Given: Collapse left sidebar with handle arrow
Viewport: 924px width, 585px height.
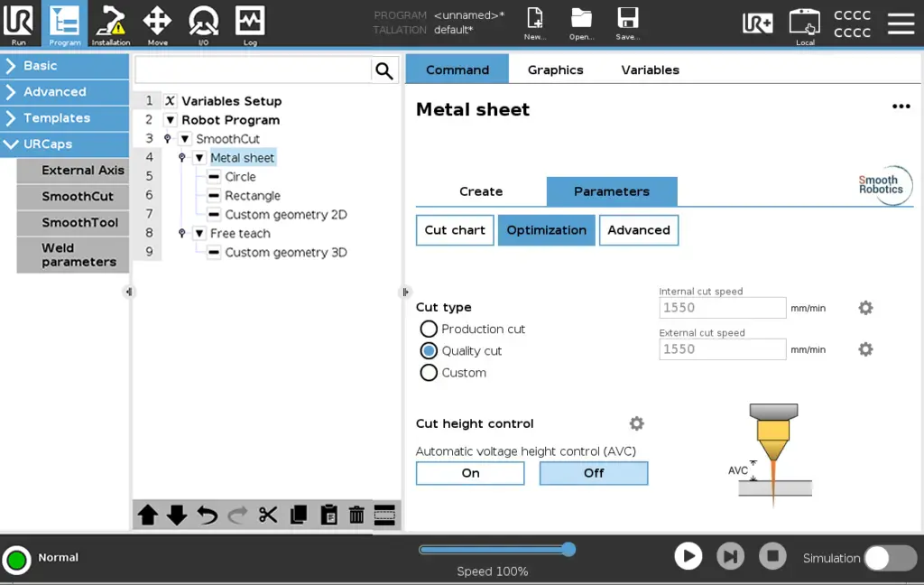Looking at the screenshot, I should pyautogui.click(x=129, y=292).
